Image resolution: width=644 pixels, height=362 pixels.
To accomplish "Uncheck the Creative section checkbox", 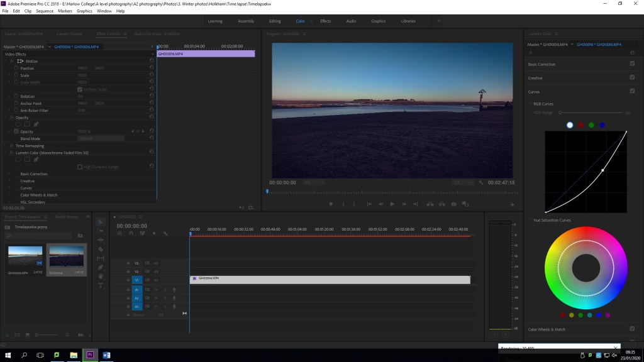I will pyautogui.click(x=632, y=77).
